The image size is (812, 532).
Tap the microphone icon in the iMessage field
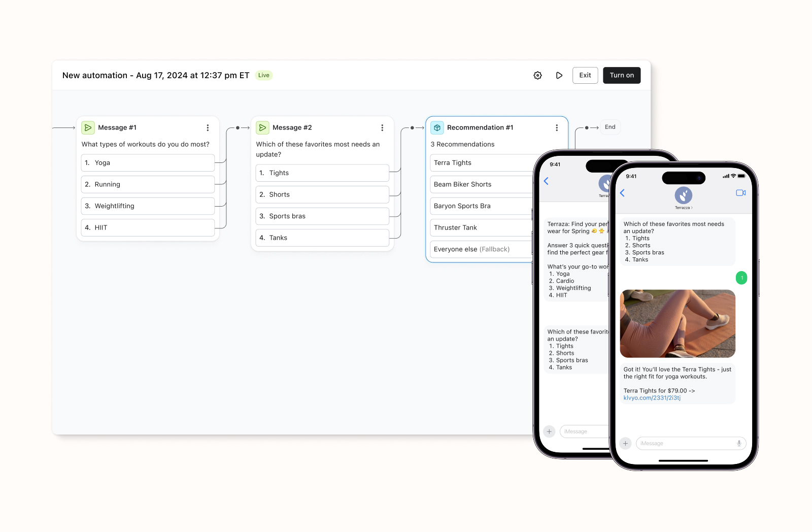click(x=739, y=443)
